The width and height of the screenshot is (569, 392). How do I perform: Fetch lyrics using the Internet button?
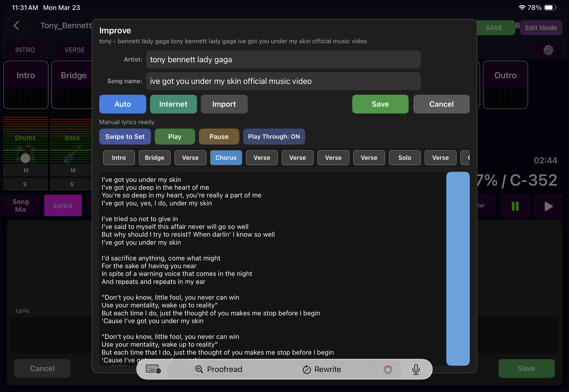(x=173, y=104)
